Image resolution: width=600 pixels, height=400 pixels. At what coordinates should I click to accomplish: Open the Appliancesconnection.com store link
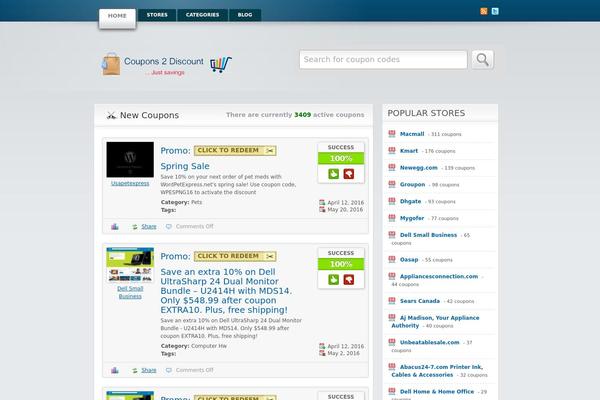tap(439, 276)
